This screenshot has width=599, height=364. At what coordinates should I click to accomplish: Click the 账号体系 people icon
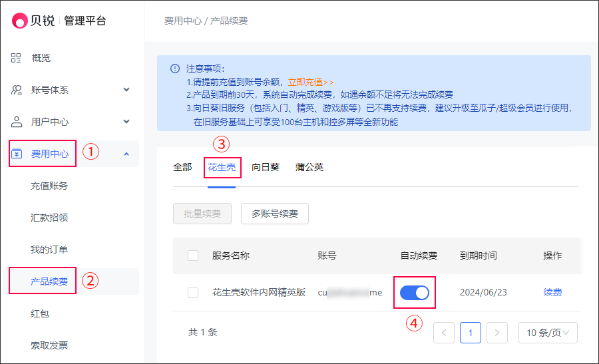tap(17, 90)
